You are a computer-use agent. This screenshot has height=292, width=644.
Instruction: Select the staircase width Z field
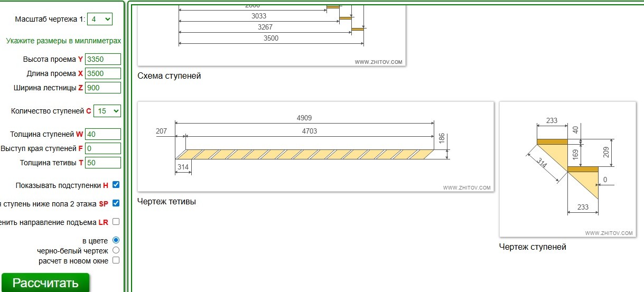point(102,88)
